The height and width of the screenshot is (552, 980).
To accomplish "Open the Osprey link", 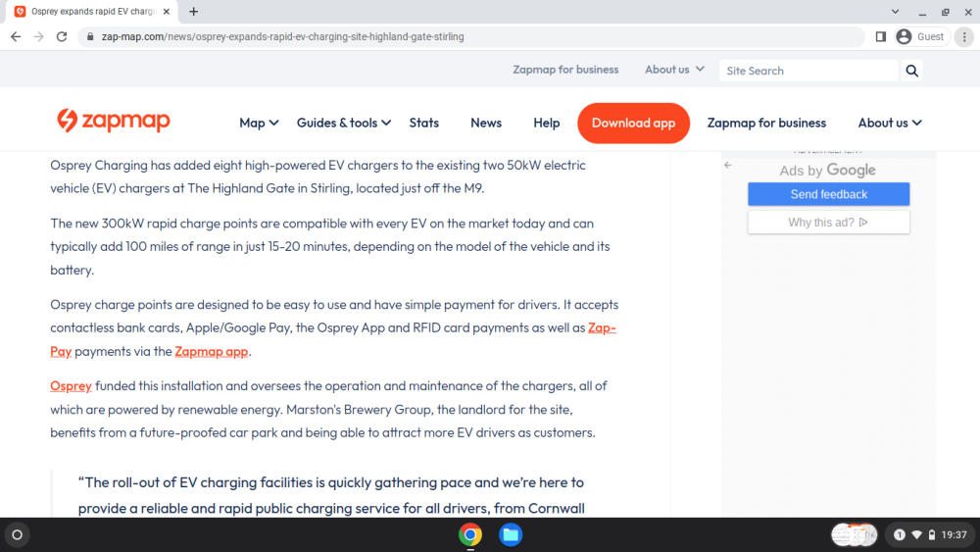I will 71,386.
